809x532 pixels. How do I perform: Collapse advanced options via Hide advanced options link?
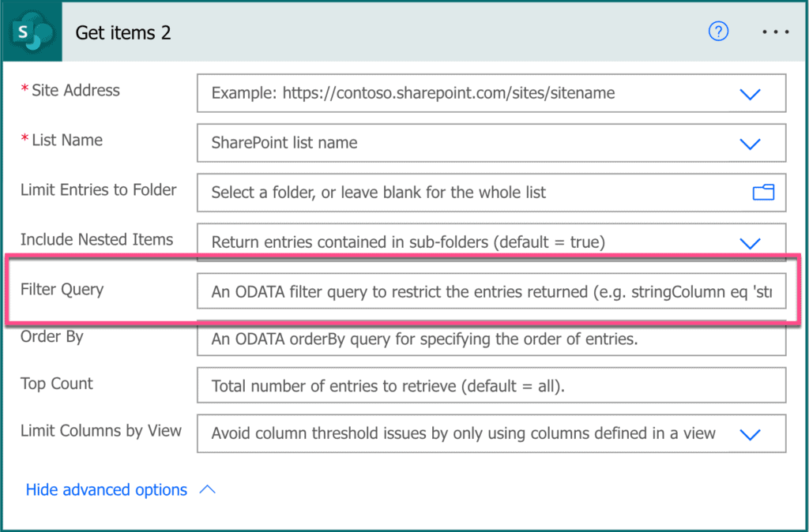click(107, 489)
